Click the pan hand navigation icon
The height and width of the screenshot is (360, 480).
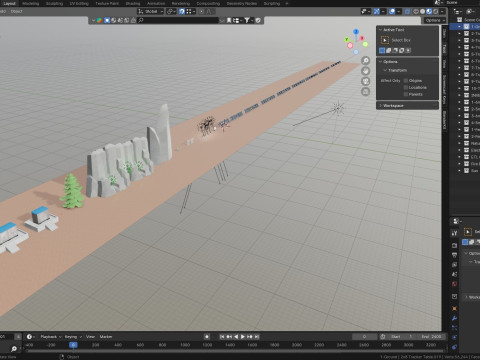coord(366,71)
